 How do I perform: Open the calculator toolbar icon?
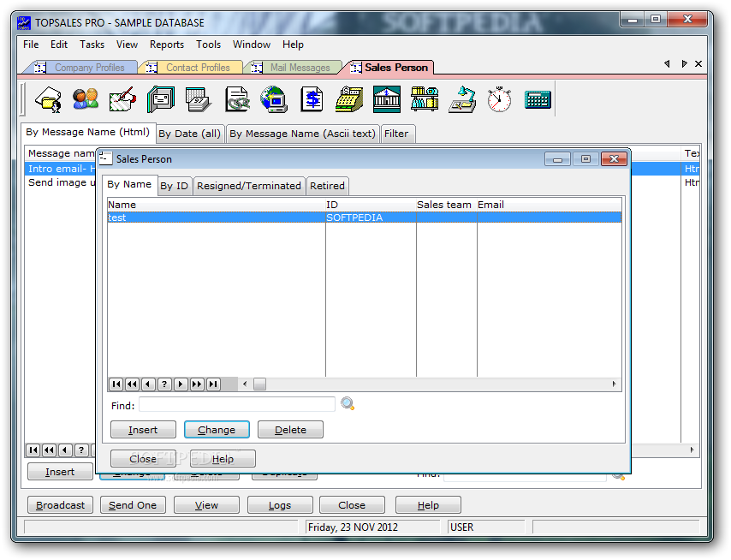(x=538, y=99)
